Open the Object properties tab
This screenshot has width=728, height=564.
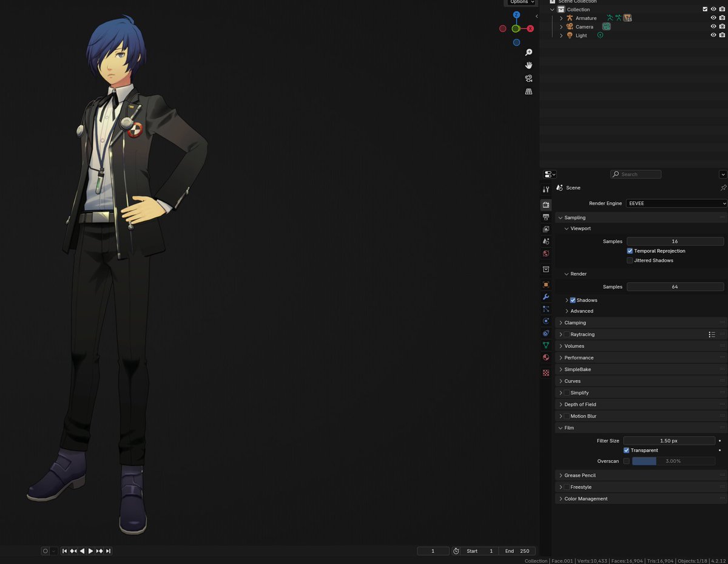pos(546,285)
